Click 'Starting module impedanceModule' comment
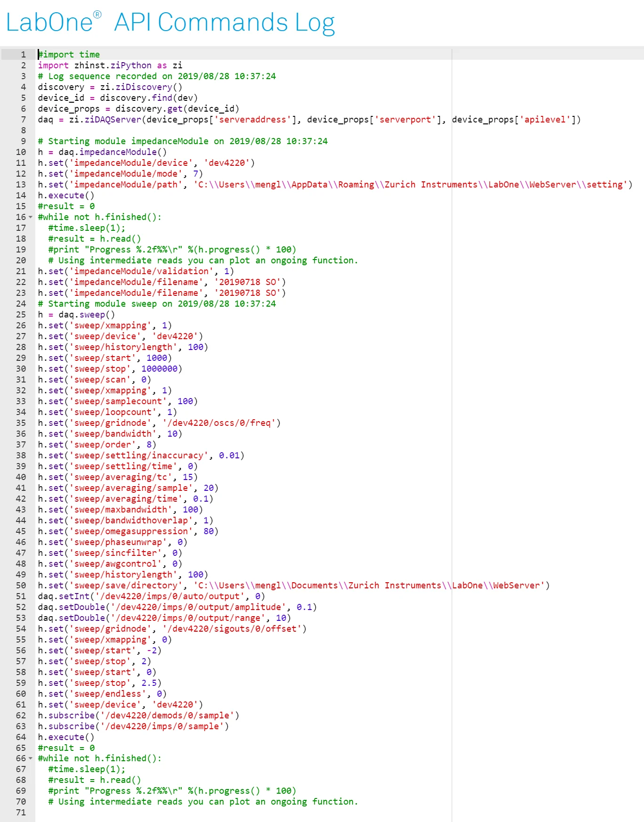The width and height of the screenshot is (644, 822). point(183,141)
